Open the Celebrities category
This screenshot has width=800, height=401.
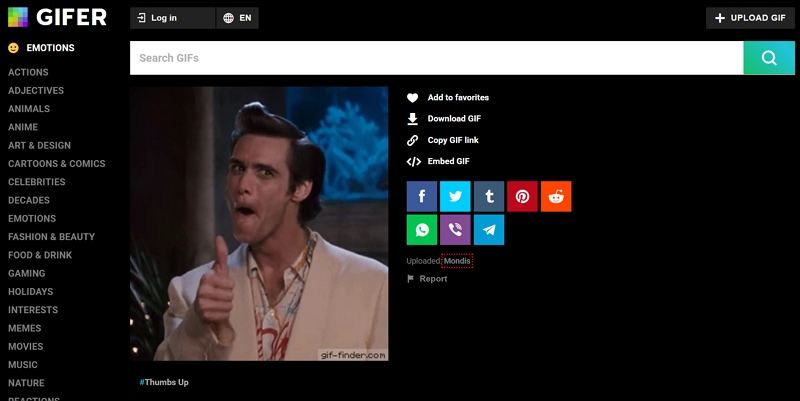37,182
